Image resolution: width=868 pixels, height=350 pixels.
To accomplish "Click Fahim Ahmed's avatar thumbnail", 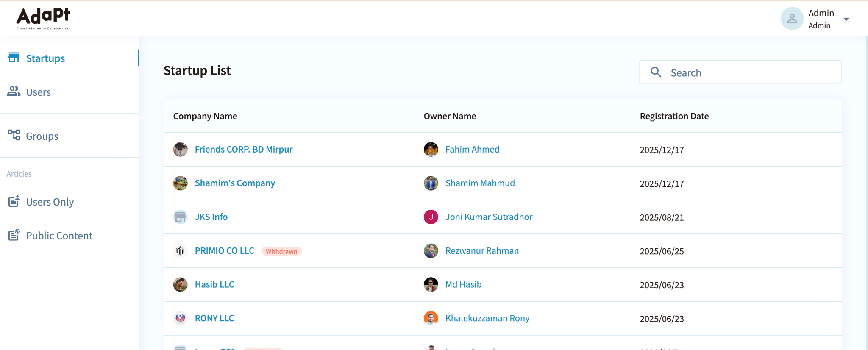I will (431, 149).
